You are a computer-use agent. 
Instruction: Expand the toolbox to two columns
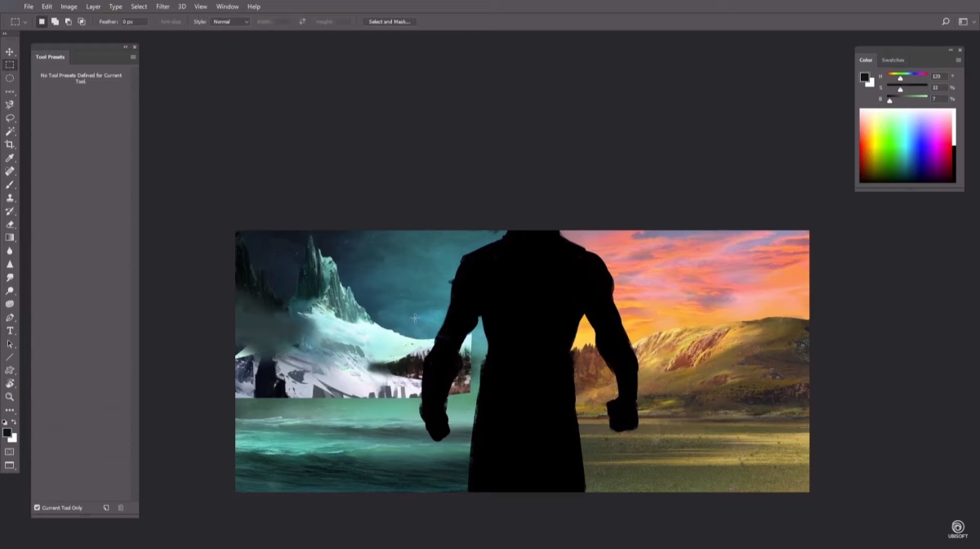coord(6,33)
